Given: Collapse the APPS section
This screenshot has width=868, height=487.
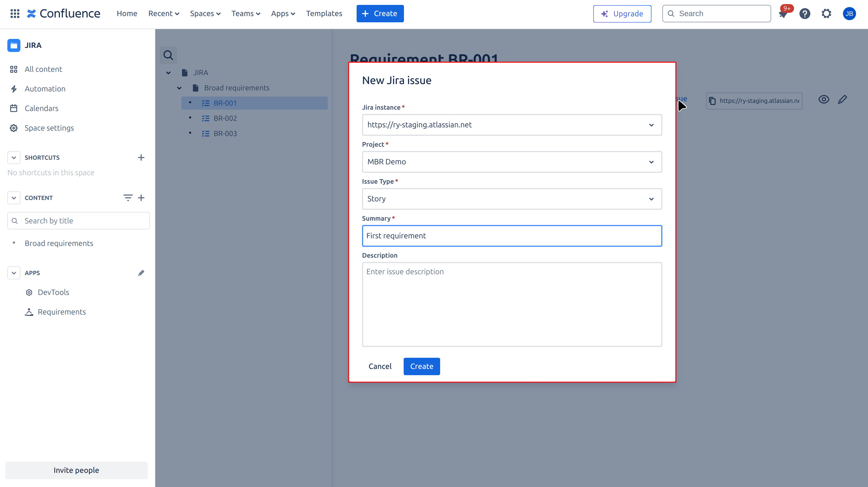Looking at the screenshot, I should (x=14, y=273).
